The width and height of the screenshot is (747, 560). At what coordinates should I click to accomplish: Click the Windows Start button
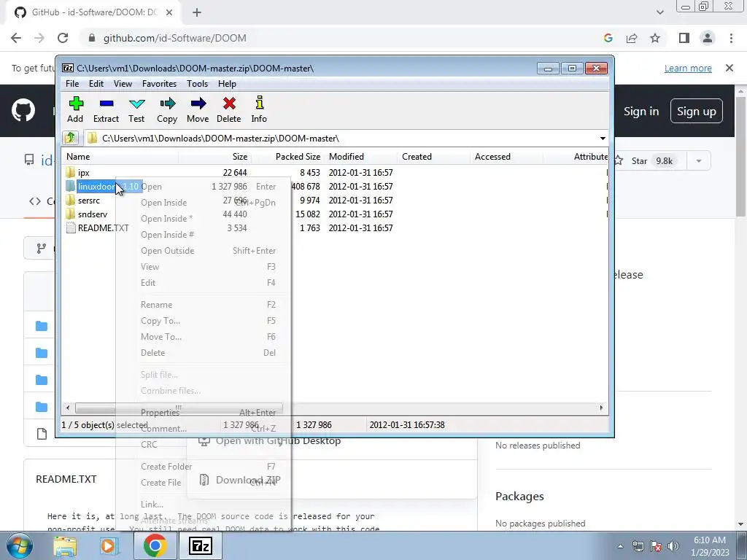point(20,545)
